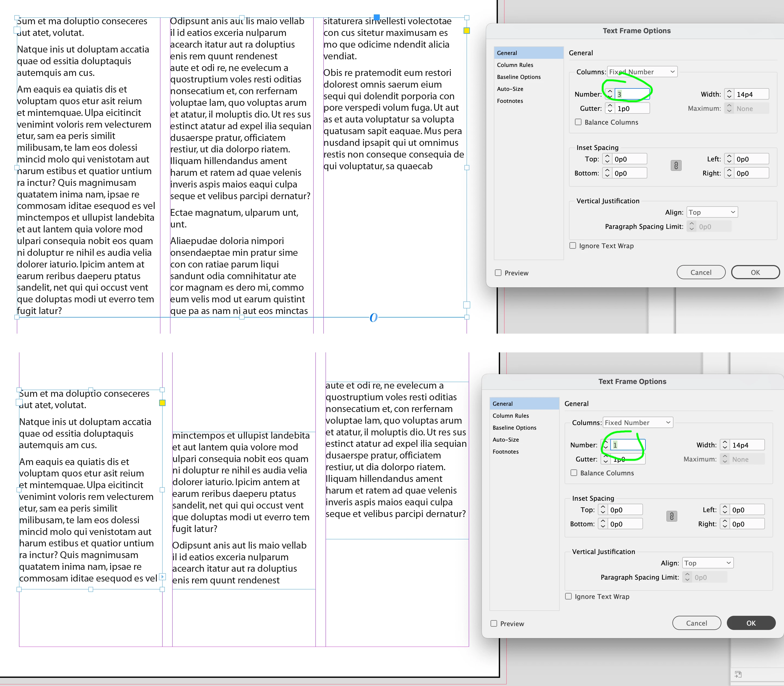Toggle inset spacing chain link where Number is 1

pos(671,516)
